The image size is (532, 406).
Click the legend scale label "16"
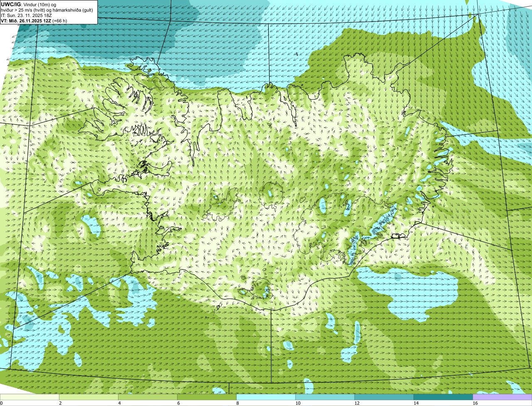(x=475, y=403)
